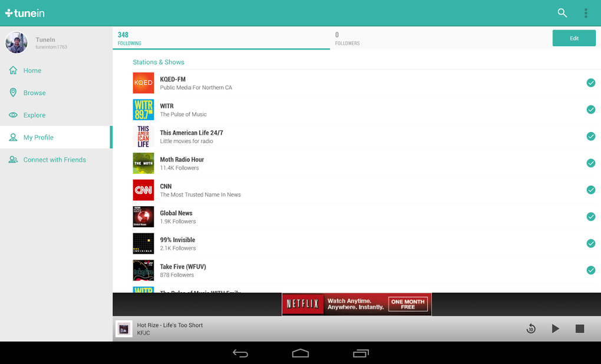Play the current KFJC stream
The image size is (601, 364).
(554, 329)
